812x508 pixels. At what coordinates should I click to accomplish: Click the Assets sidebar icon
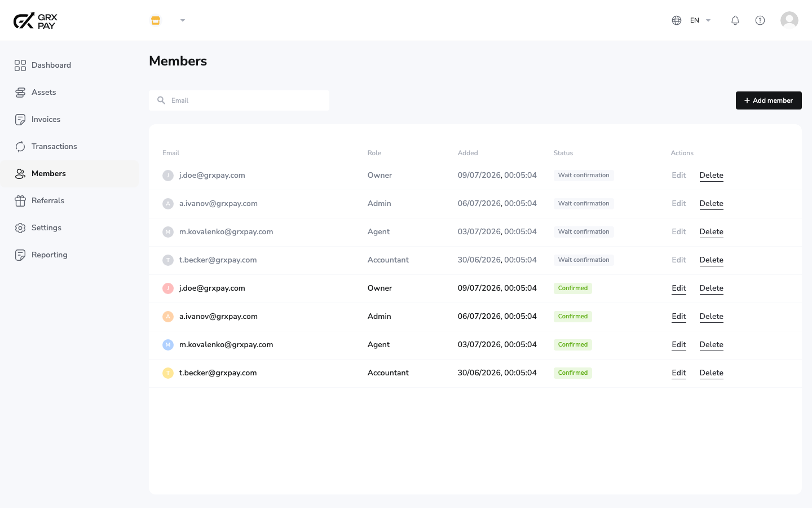click(x=20, y=93)
